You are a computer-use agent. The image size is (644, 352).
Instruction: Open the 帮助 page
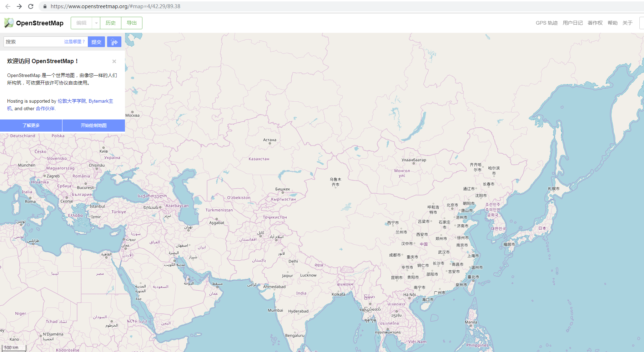pyautogui.click(x=612, y=23)
